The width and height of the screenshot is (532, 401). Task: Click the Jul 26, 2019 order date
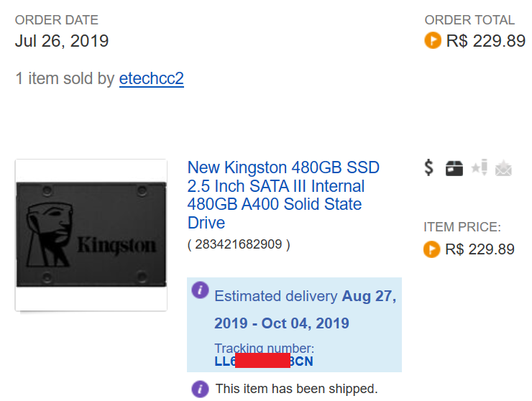point(62,40)
